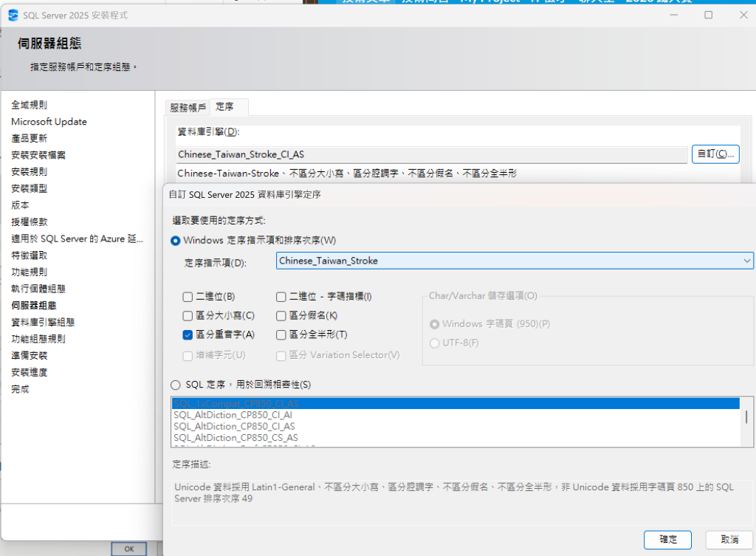
Task: Click the 取消 cancel button
Action: [x=729, y=540]
